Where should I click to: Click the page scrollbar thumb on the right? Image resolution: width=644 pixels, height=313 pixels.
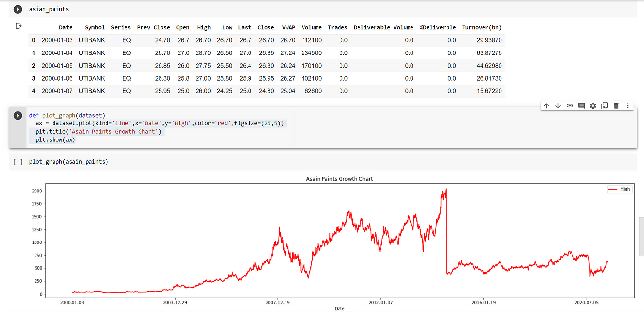point(641,237)
